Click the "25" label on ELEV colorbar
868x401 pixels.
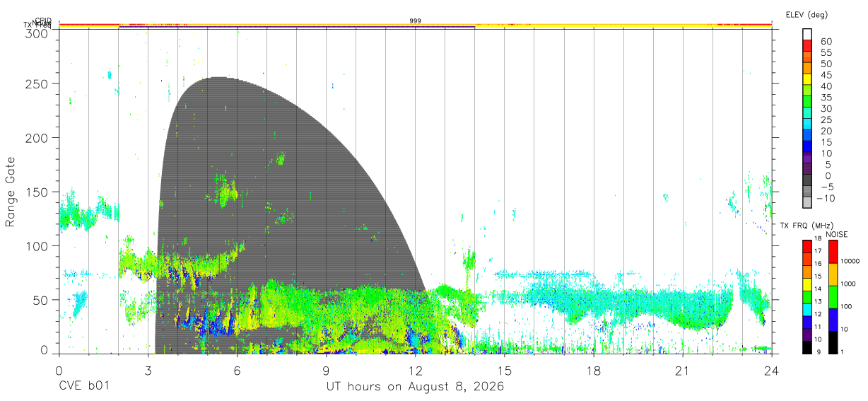click(826, 120)
